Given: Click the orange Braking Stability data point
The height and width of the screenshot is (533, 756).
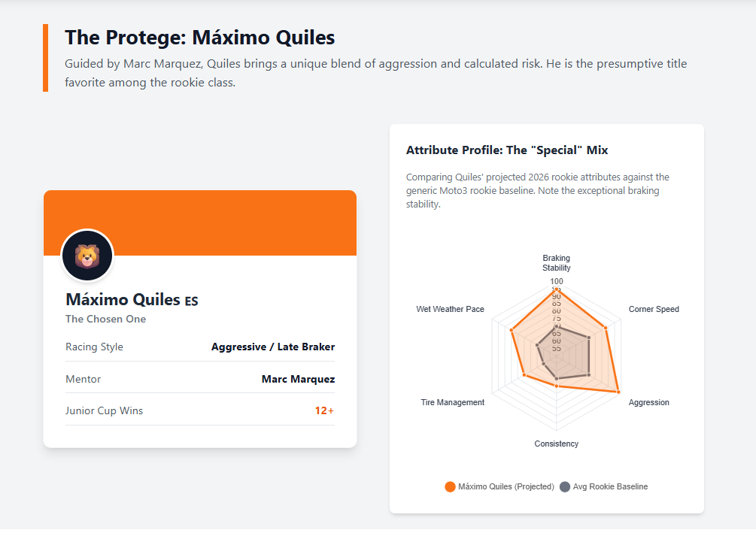Looking at the screenshot, I should [x=557, y=290].
